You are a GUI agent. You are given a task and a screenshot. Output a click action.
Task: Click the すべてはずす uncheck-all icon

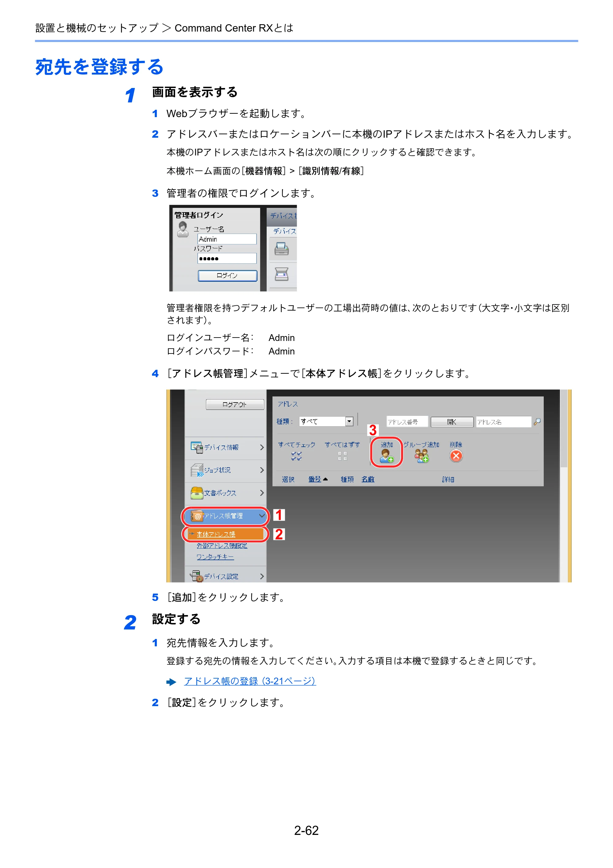point(342,456)
